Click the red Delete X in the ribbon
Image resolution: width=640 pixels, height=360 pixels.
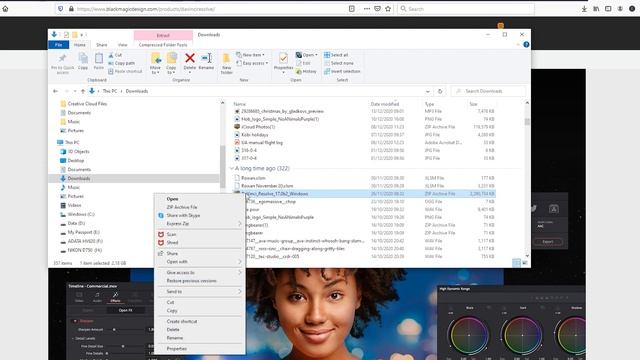[190, 58]
